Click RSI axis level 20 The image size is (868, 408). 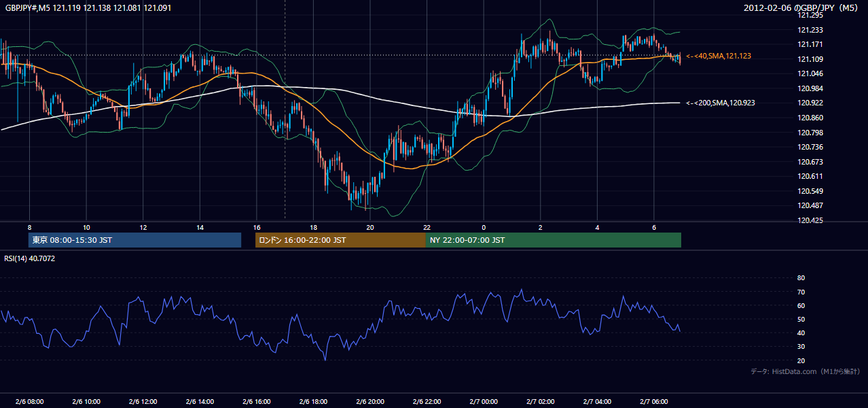(x=801, y=360)
